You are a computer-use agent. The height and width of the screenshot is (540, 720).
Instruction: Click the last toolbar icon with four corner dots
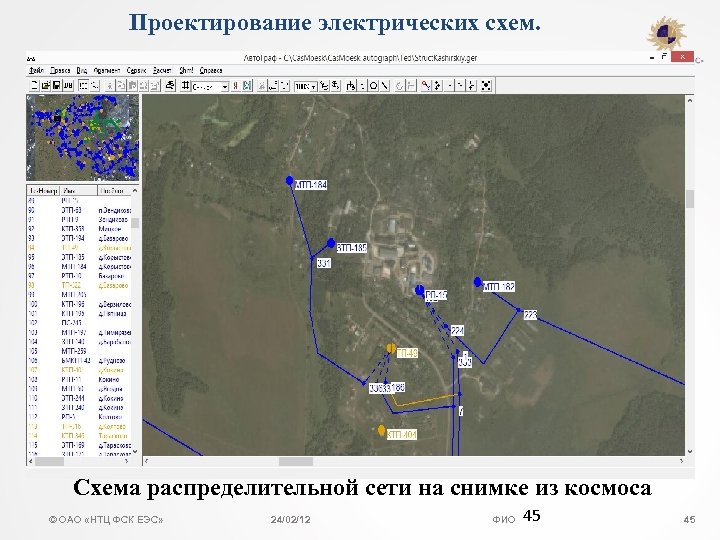(x=486, y=86)
